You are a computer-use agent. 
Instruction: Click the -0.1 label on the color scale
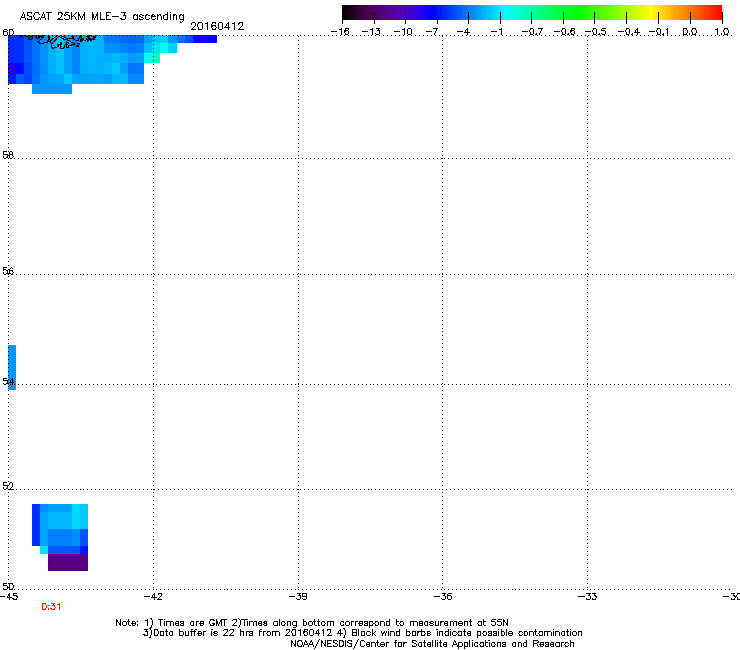pos(659,32)
